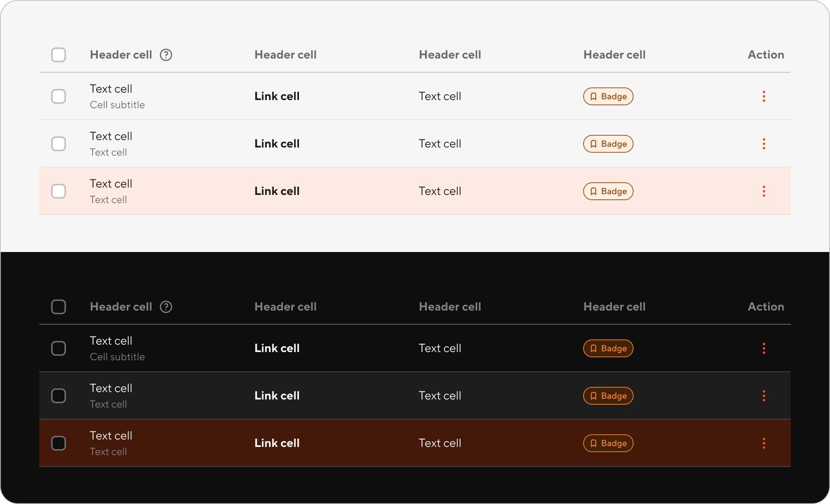
Task: Click the Action column header in the light table
Action: pos(766,55)
